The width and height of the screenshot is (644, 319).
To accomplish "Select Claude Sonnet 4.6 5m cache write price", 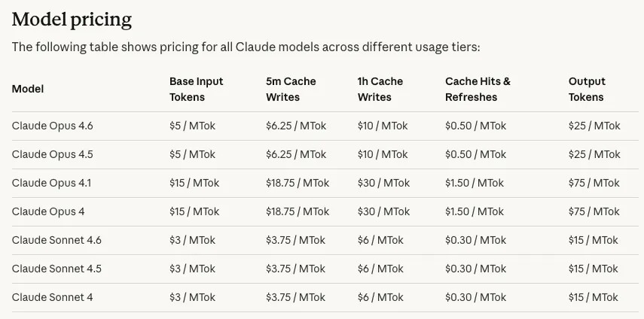I will [295, 240].
